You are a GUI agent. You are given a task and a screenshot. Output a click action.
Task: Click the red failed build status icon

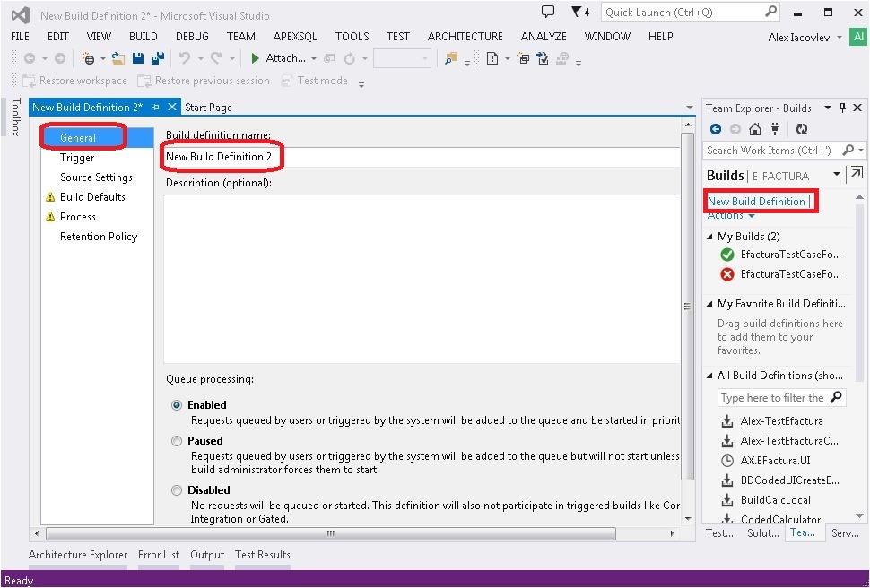click(x=726, y=274)
